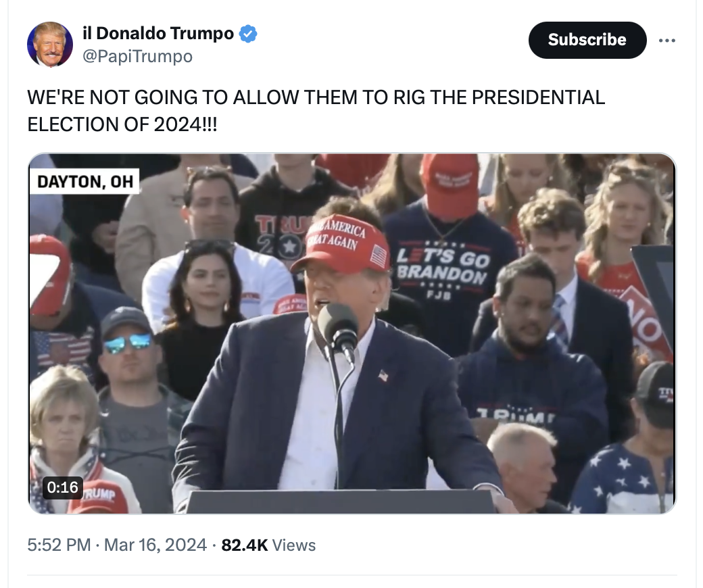Open the @PapiTrumpo handle link
Image resolution: width=703 pixels, height=588 pixels.
[x=138, y=57]
